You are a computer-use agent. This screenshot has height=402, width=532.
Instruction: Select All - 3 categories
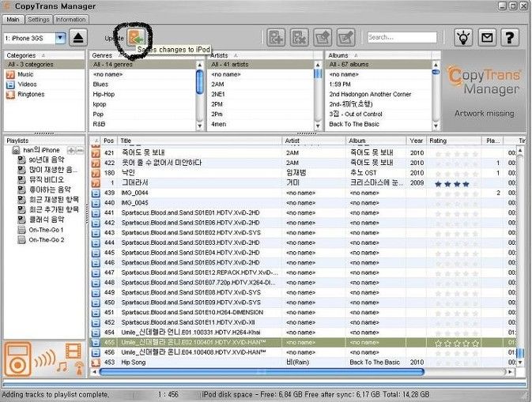click(44, 65)
